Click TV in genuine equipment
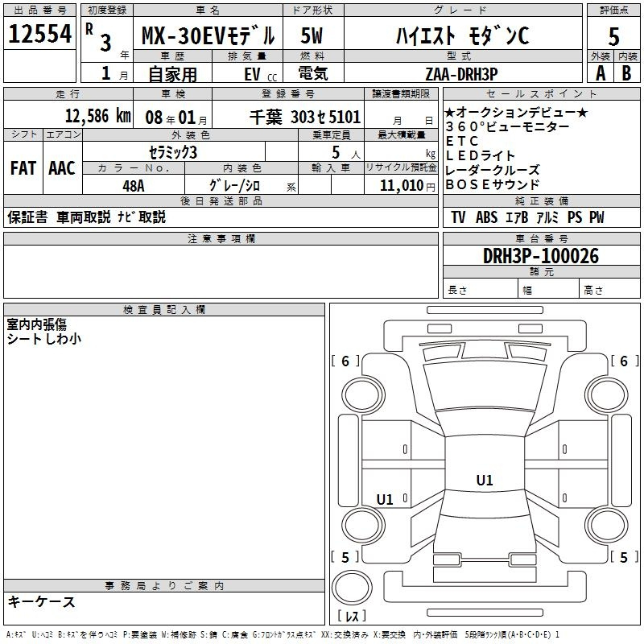Image resolution: width=644 pixels, height=644 pixels. [x=457, y=217]
